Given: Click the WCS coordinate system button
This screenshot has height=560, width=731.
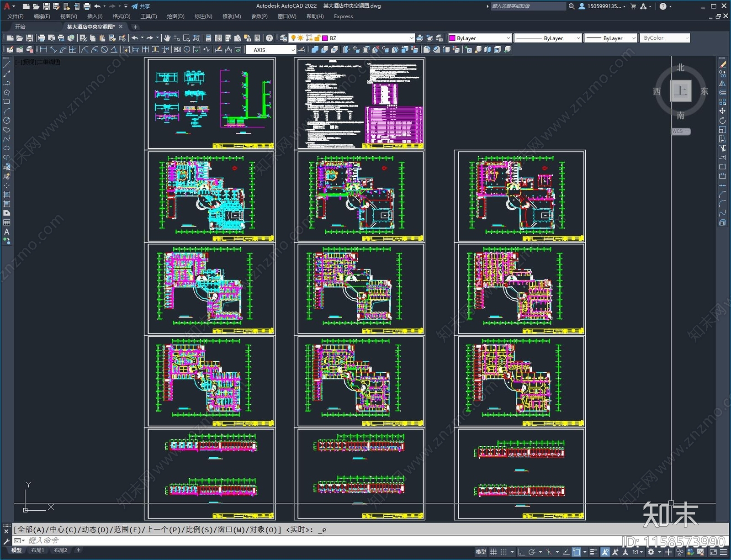Looking at the screenshot, I should (x=680, y=132).
